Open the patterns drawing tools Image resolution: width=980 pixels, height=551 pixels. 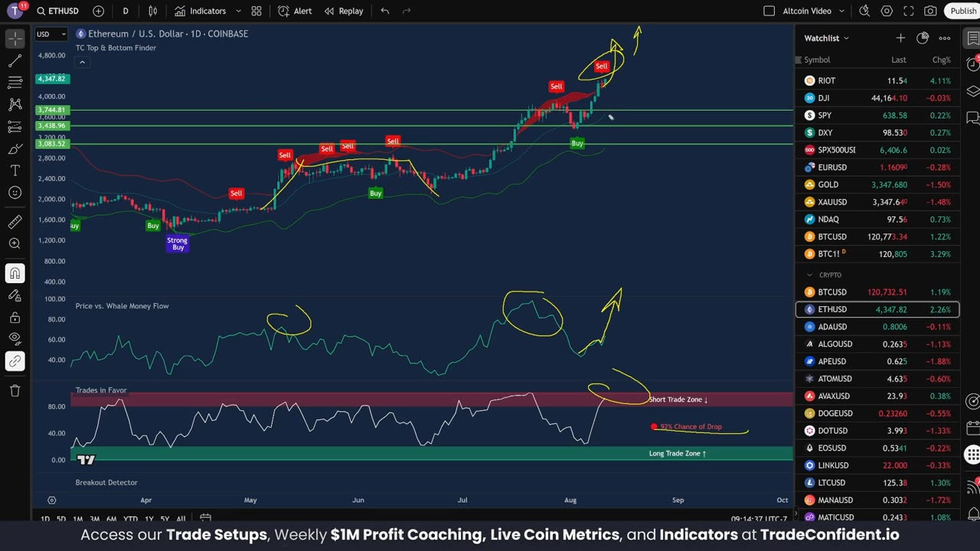click(x=15, y=105)
